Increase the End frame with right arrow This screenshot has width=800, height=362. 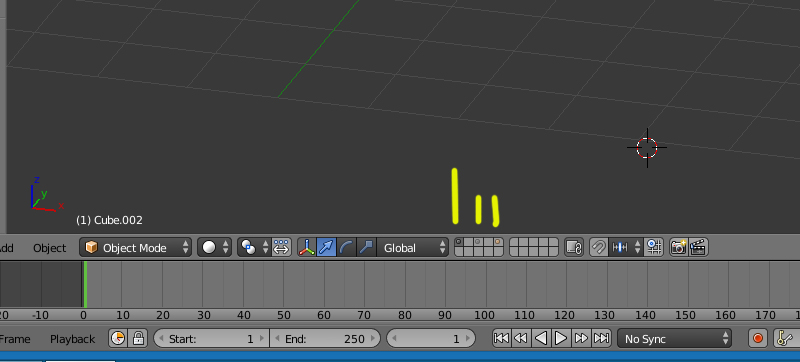click(x=373, y=339)
